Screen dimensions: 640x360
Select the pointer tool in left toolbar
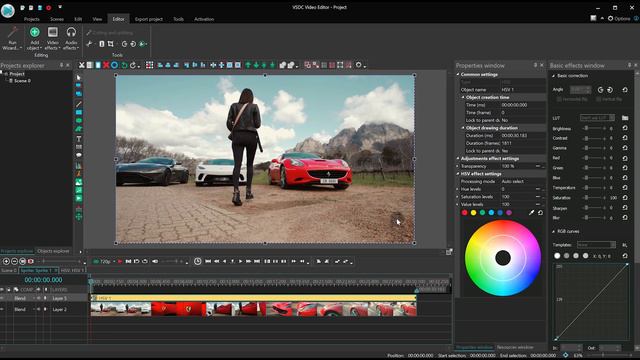coord(79,77)
